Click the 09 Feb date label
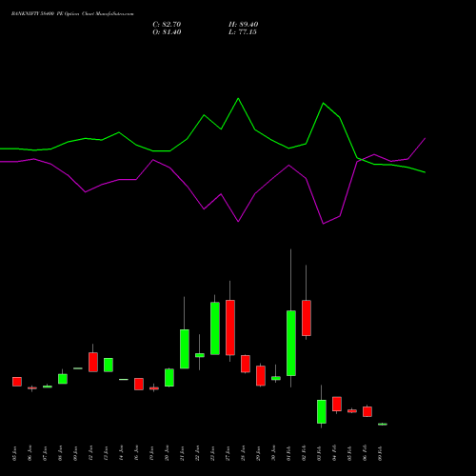 380,453
